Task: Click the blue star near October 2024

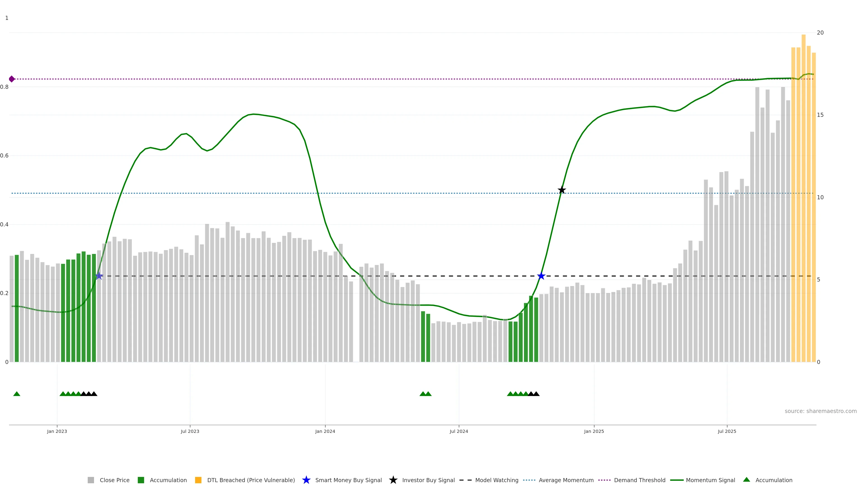Action: tap(541, 276)
